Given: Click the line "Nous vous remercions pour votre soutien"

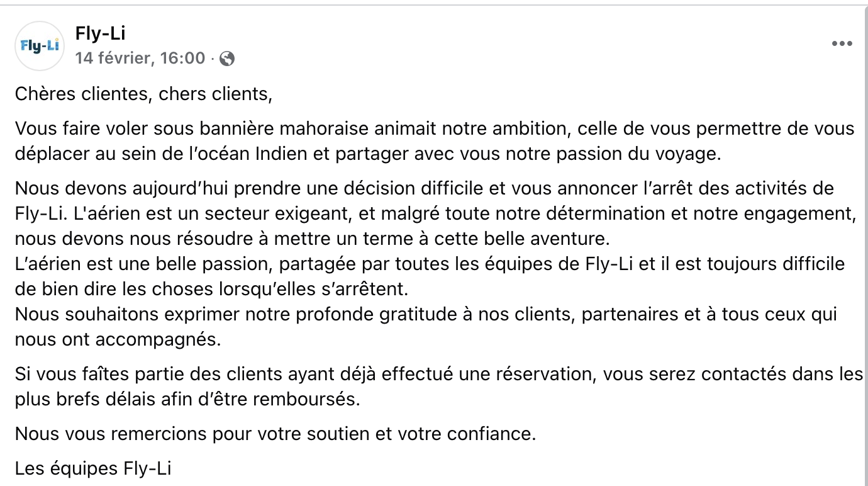Looking at the screenshot, I should tap(275, 434).
